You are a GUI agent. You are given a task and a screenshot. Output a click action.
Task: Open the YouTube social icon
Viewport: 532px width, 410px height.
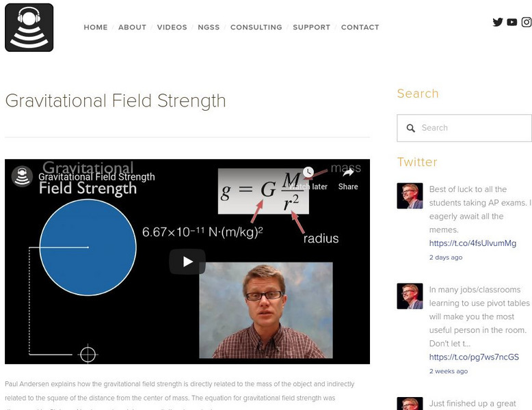[x=512, y=22]
